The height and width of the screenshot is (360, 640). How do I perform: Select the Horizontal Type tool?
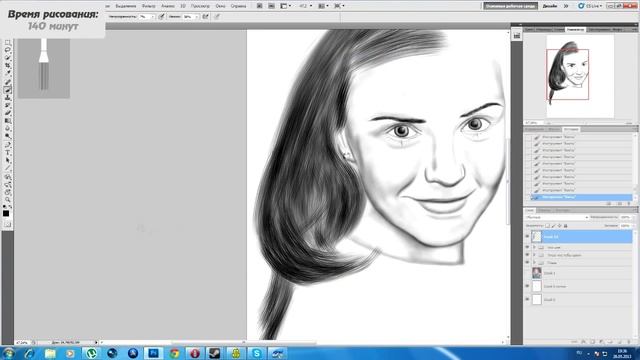7,152
